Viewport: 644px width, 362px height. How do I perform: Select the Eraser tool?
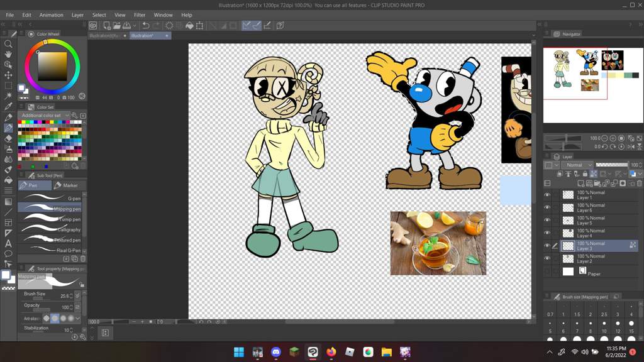8,138
